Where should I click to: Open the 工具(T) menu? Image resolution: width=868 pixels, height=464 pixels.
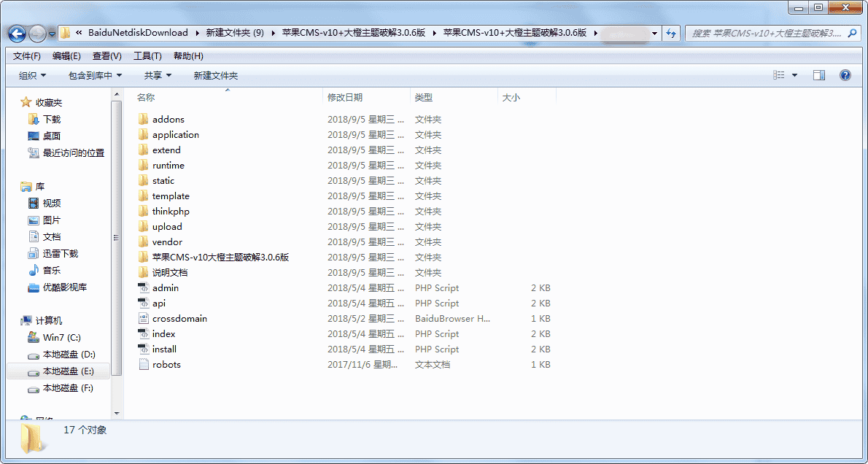click(147, 56)
